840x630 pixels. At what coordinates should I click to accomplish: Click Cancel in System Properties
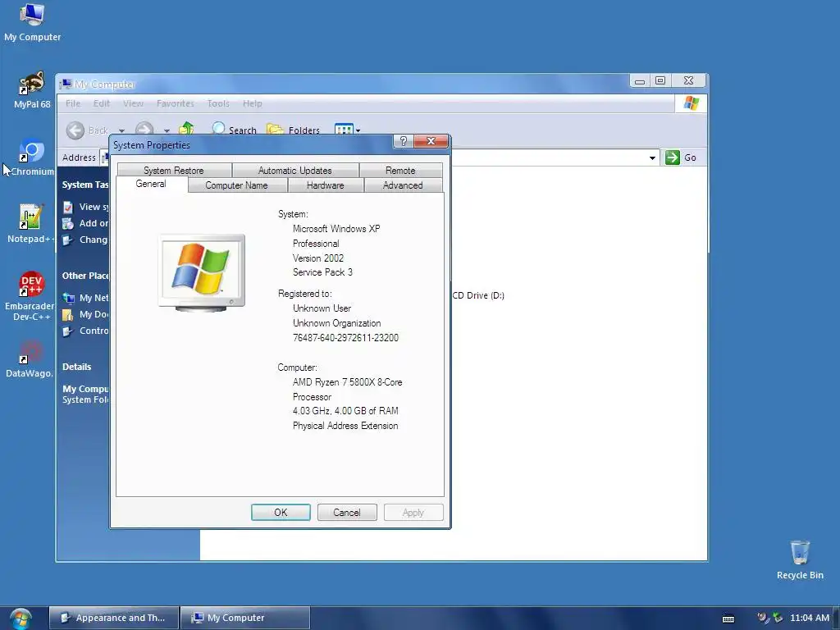click(347, 513)
